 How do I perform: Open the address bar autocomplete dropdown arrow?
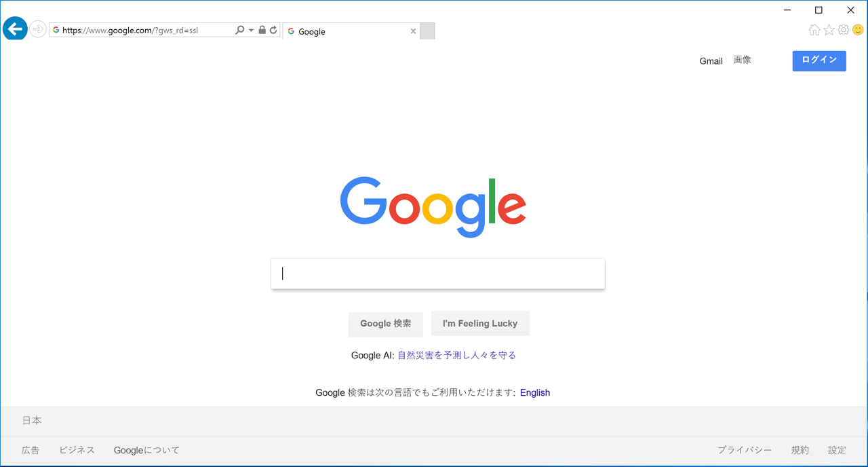[251, 31]
